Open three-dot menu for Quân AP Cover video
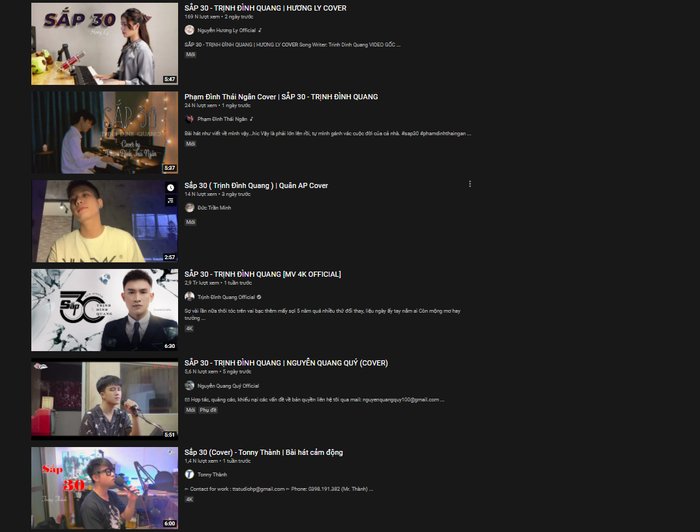 (470, 184)
